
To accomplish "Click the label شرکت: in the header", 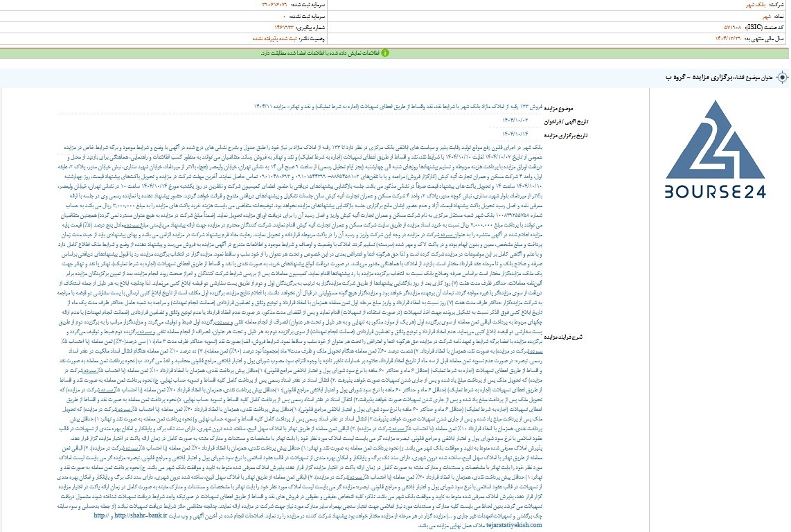I will click(777, 5).
